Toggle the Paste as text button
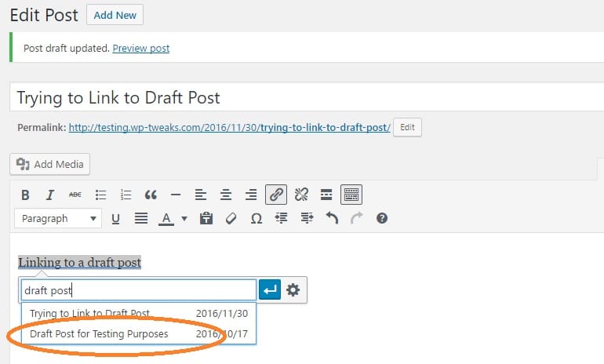This screenshot has height=364, width=604. [x=206, y=219]
